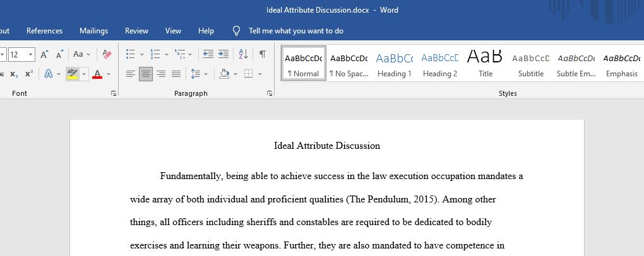Switch to the Review tab

(137, 31)
